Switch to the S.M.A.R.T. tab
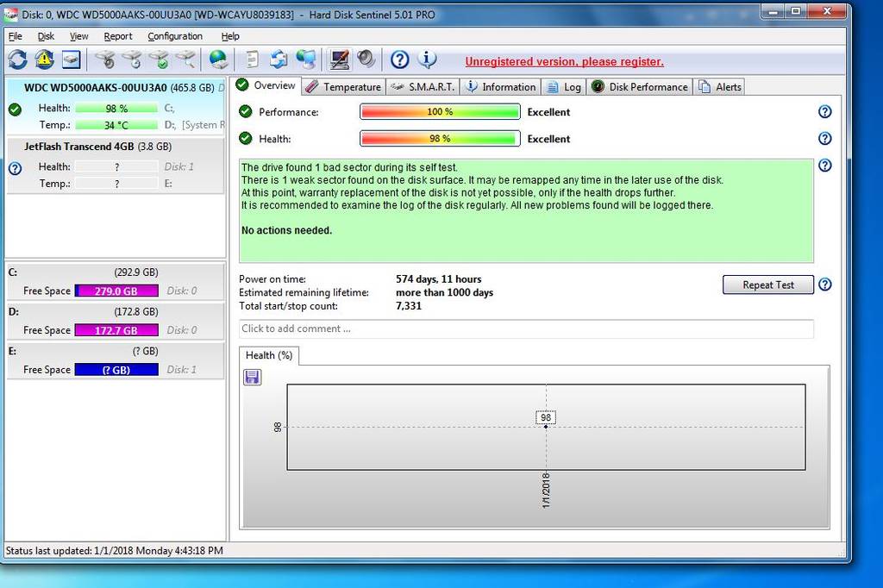Image resolution: width=883 pixels, height=588 pixels. [423, 87]
